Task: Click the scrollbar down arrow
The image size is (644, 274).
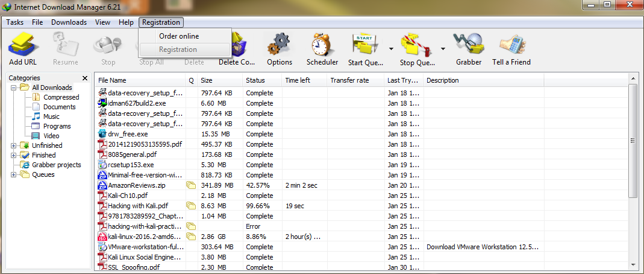Action: pyautogui.click(x=633, y=265)
